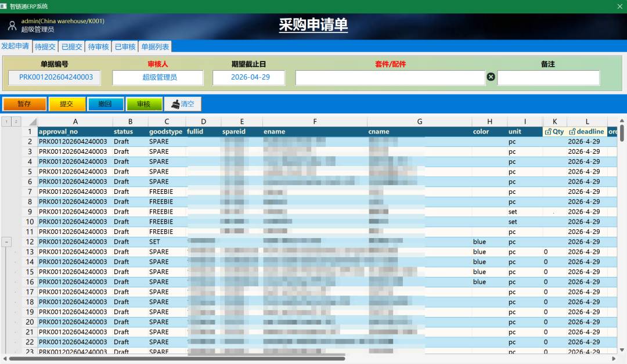Click the scroll-left arrow at the bottom
The height and width of the screenshot is (364, 627).
[5, 358]
